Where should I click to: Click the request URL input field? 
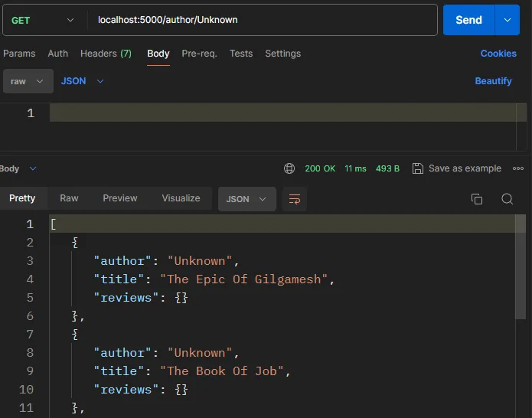point(260,20)
